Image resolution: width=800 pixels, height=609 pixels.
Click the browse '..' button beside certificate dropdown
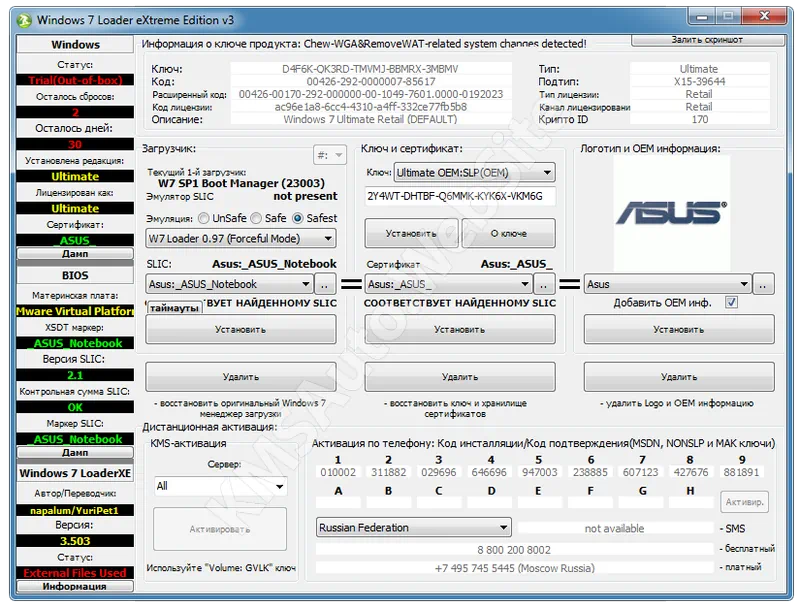(x=544, y=284)
